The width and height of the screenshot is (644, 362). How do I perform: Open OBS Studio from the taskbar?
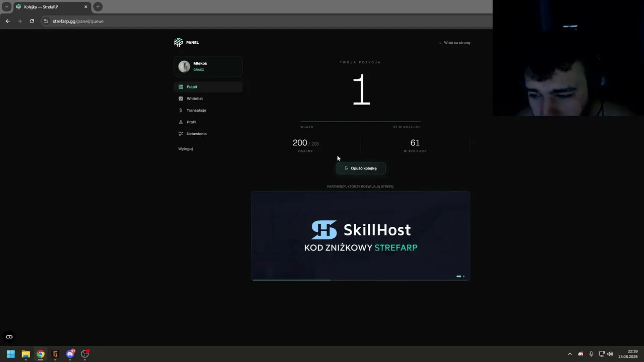[x=85, y=354]
